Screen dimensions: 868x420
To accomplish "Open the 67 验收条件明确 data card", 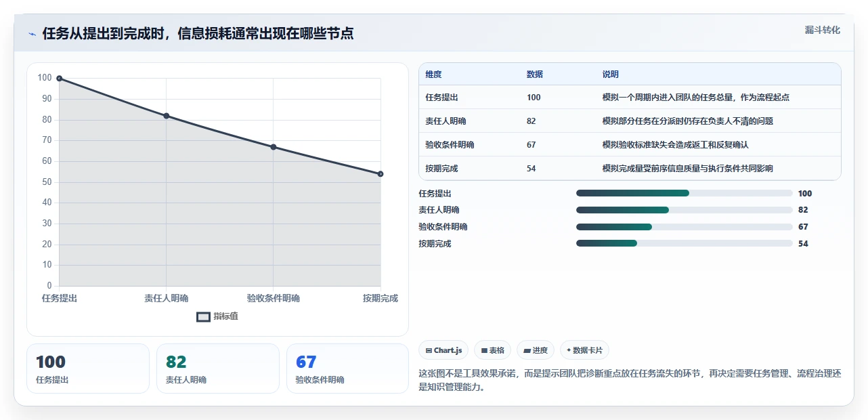I will 348,369.
